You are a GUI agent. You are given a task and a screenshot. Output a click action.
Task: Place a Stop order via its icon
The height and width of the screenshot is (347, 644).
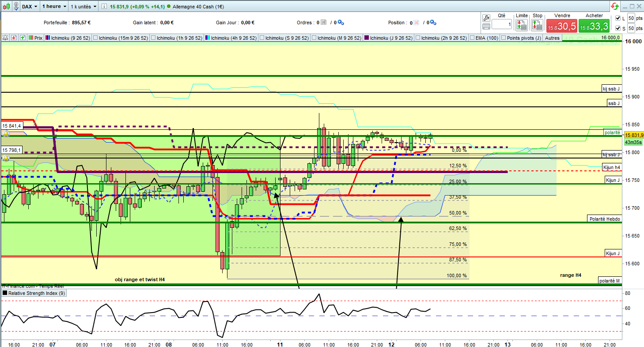(x=537, y=25)
